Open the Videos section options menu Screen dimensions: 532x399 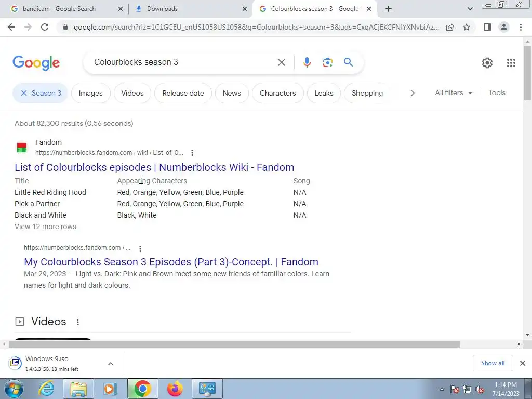(78, 322)
